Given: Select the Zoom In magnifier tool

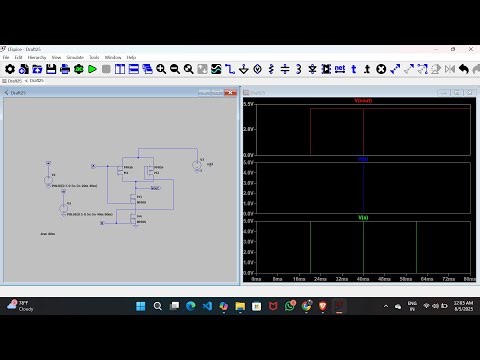Looking at the screenshot, I should pos(161,69).
